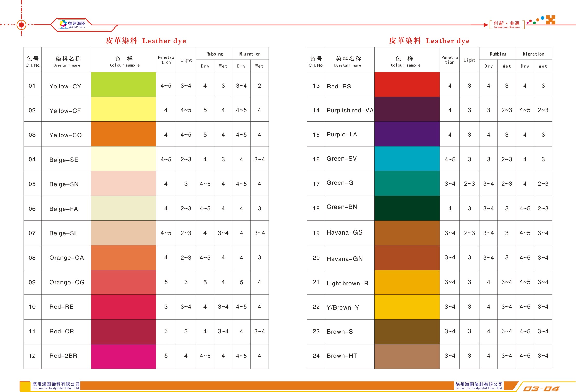This screenshot has height=392, width=576.
Task: Select the Purplish red-VA colour sample
Action: pos(407,109)
